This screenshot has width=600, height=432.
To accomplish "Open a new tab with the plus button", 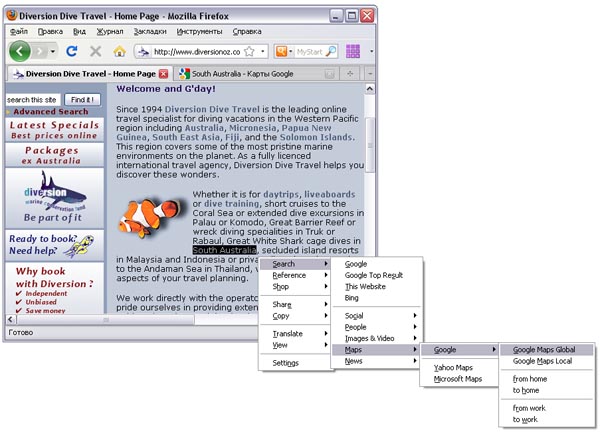I will [x=350, y=73].
